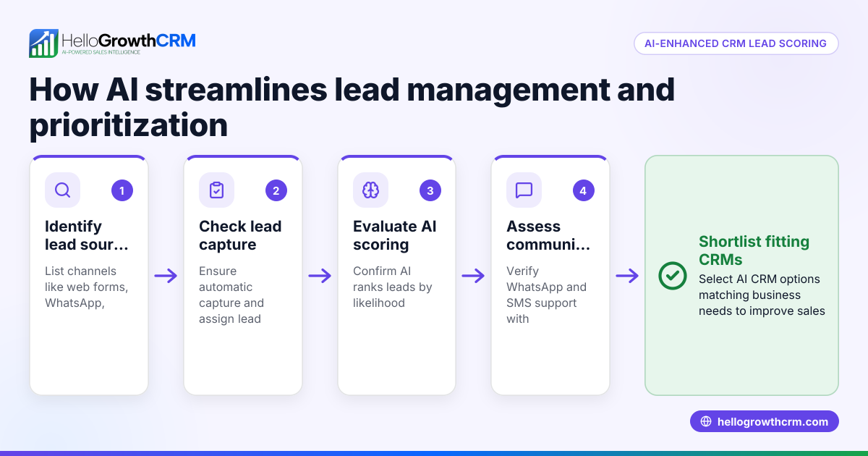Click the brain icon in step 3
This screenshot has height=456, width=868.
[x=370, y=190]
